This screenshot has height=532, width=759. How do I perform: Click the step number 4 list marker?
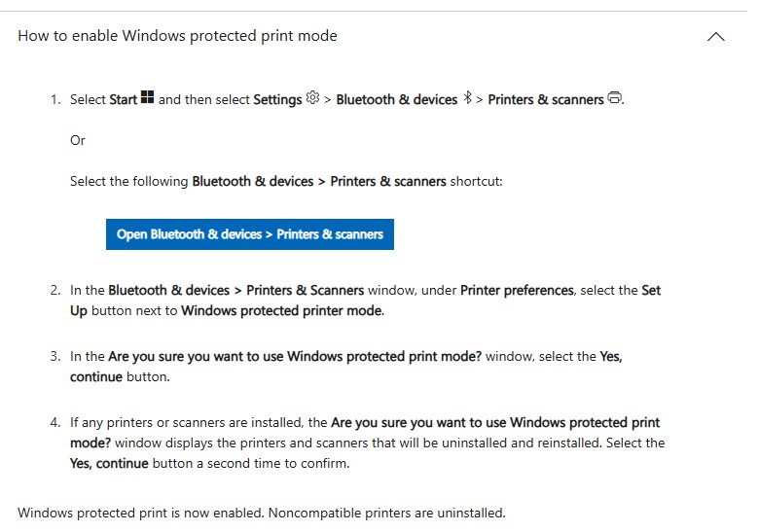pyautogui.click(x=55, y=423)
